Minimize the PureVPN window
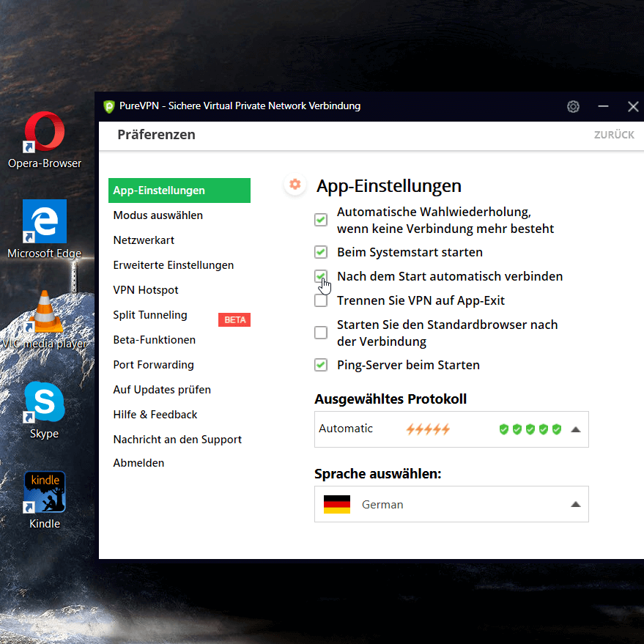Screen dimensions: 644x644 pyautogui.click(x=603, y=106)
